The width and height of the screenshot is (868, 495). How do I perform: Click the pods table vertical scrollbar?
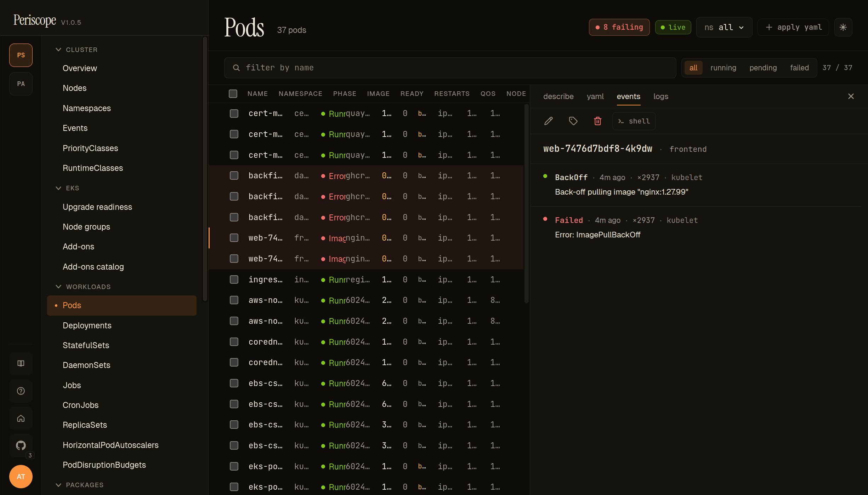coord(527,203)
